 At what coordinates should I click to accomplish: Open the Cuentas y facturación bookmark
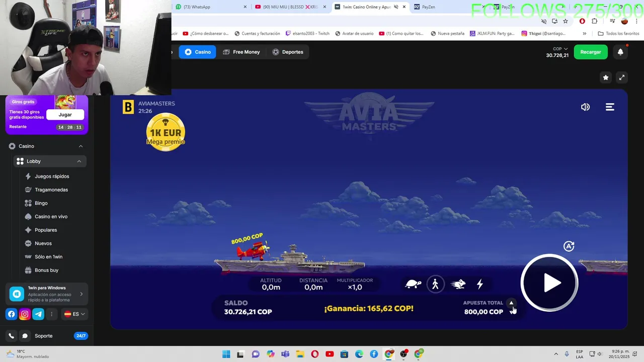(256, 34)
